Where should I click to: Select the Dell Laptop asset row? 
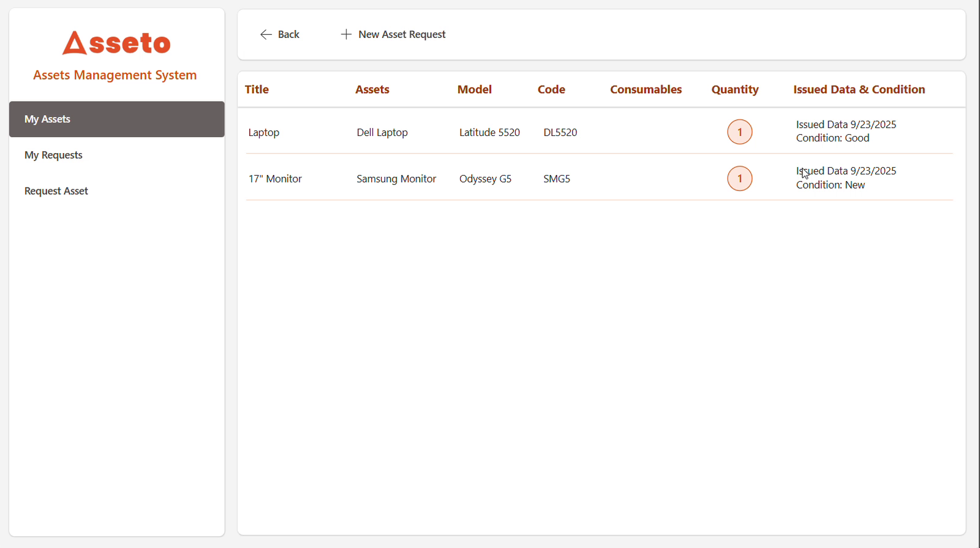point(382,132)
